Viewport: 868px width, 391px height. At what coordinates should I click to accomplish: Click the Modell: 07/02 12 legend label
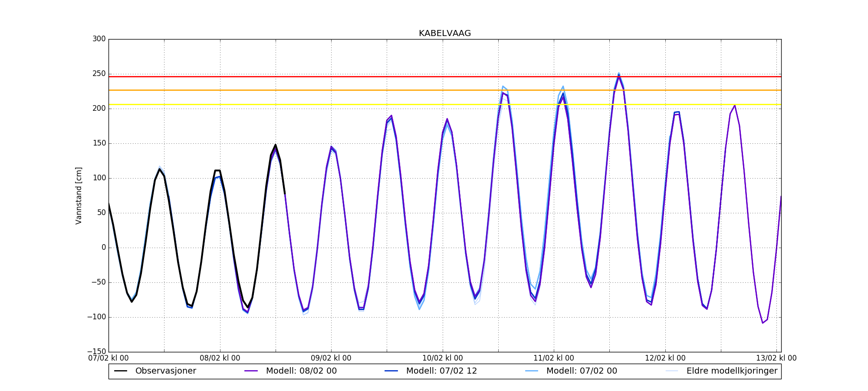(441, 371)
